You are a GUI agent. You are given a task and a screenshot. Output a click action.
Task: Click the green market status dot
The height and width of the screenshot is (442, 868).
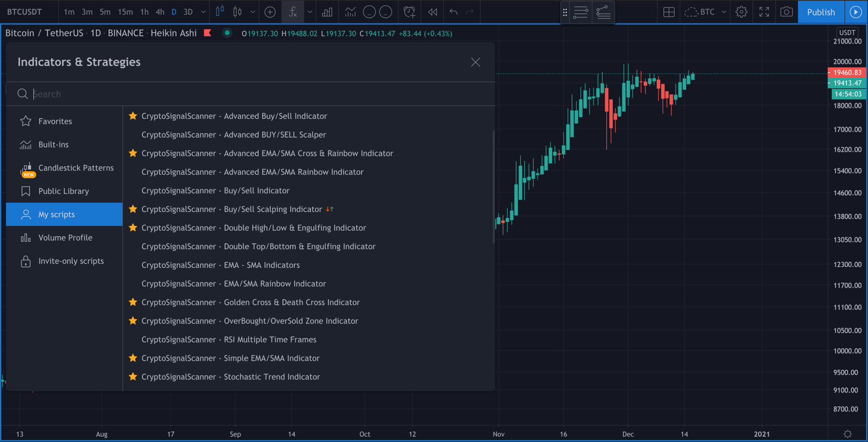tap(227, 33)
